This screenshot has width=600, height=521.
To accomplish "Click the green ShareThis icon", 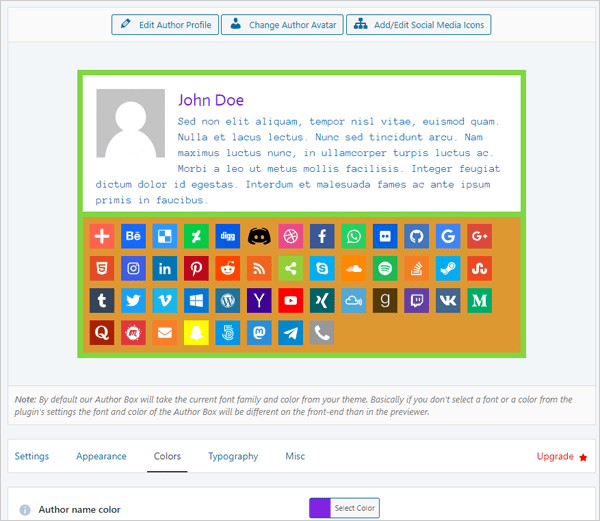I will 290,269.
